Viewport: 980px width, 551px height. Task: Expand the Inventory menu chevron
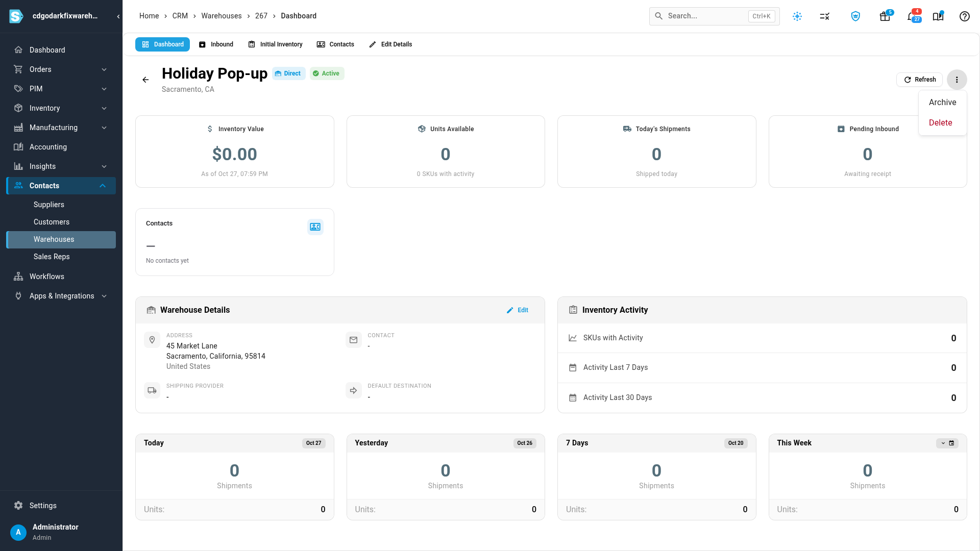point(104,108)
